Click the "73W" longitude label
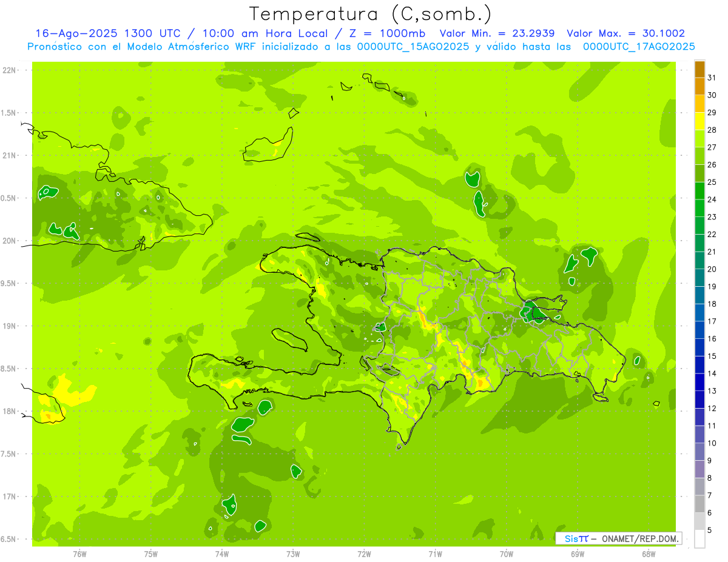The height and width of the screenshot is (562, 728). [x=293, y=554]
